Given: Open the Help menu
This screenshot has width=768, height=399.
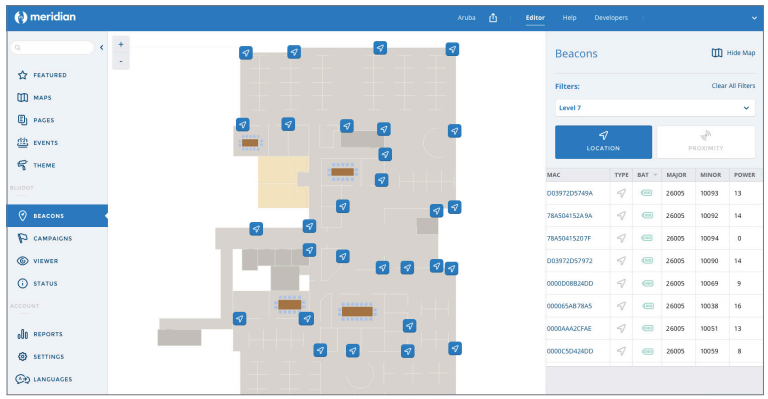Looking at the screenshot, I should coord(569,18).
